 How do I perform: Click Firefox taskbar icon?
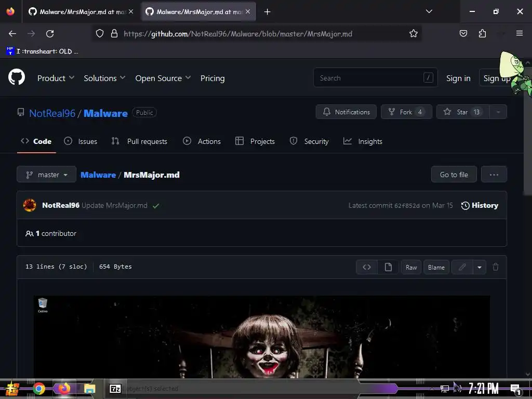(64, 389)
